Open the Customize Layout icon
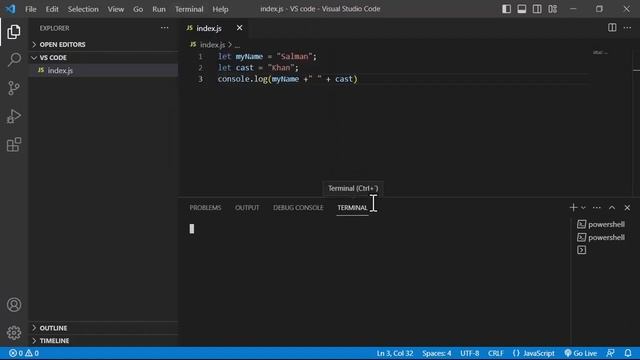Image resolution: width=640 pixels, height=360 pixels. pos(553,9)
